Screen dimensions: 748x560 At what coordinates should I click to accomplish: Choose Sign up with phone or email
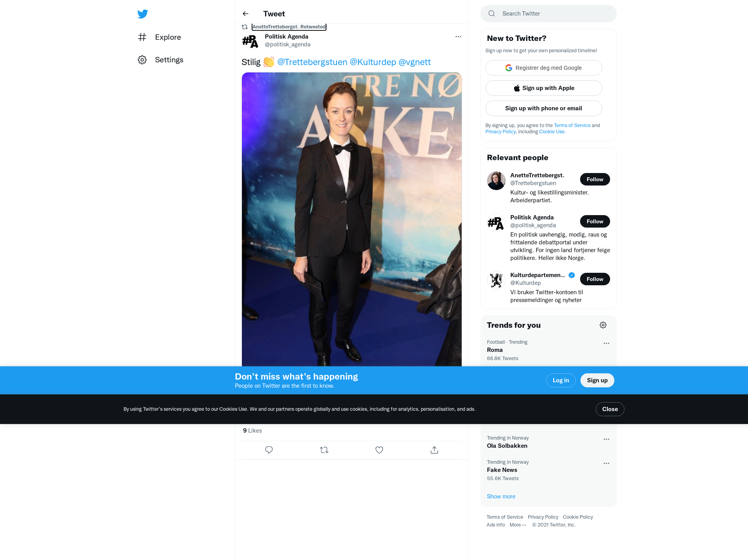tap(544, 108)
